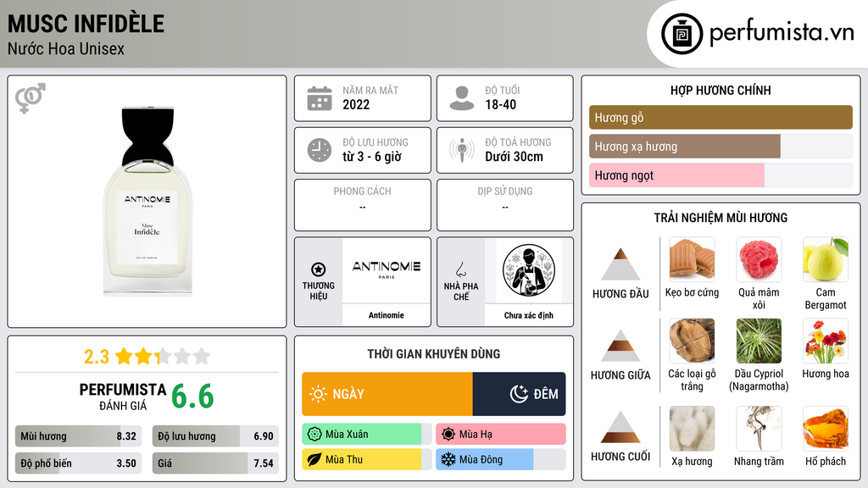Click the MUSC INFIDÈLE title
This screenshot has height=488, width=868.
pos(86,24)
